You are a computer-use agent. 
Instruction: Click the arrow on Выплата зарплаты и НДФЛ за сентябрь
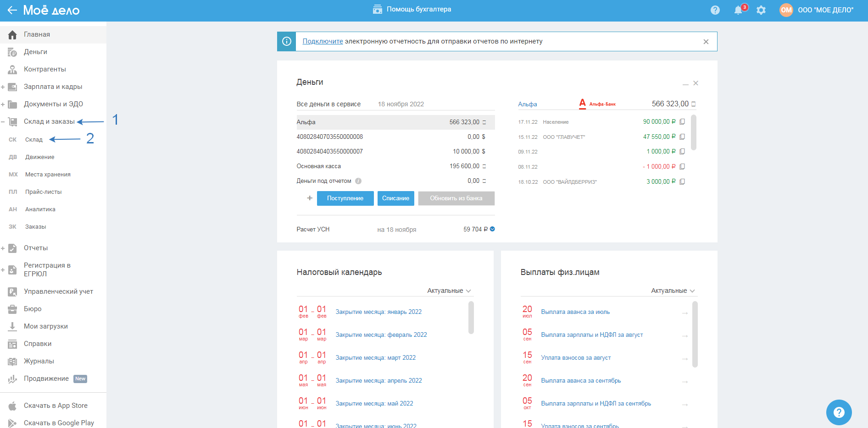[685, 405]
